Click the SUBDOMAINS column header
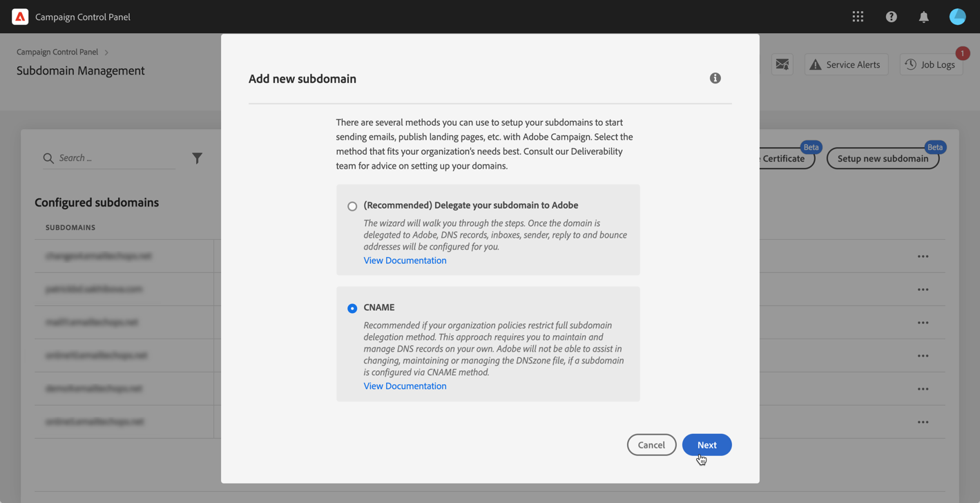The image size is (980, 503). 70,227
